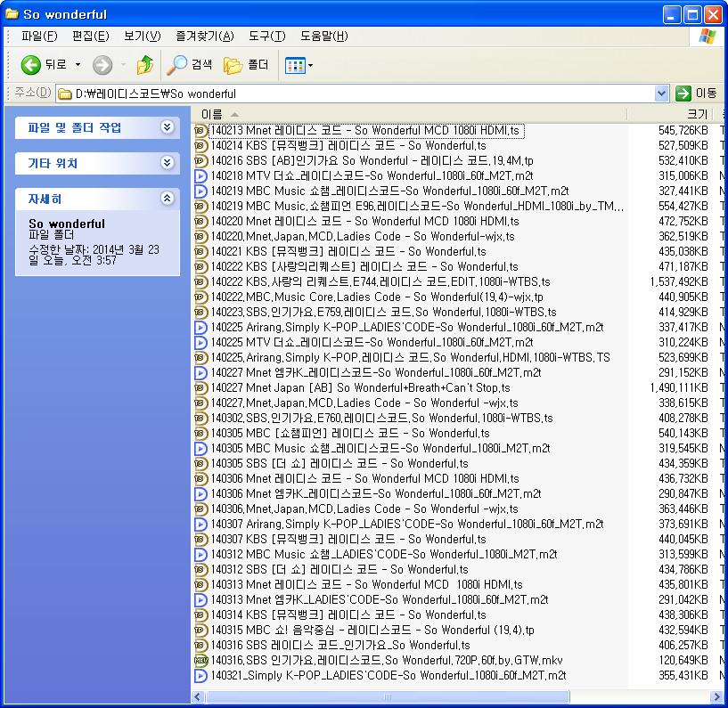
Task: Select file 140223.SBS.인기가요.E759 WTBS.ts
Action: [383, 313]
